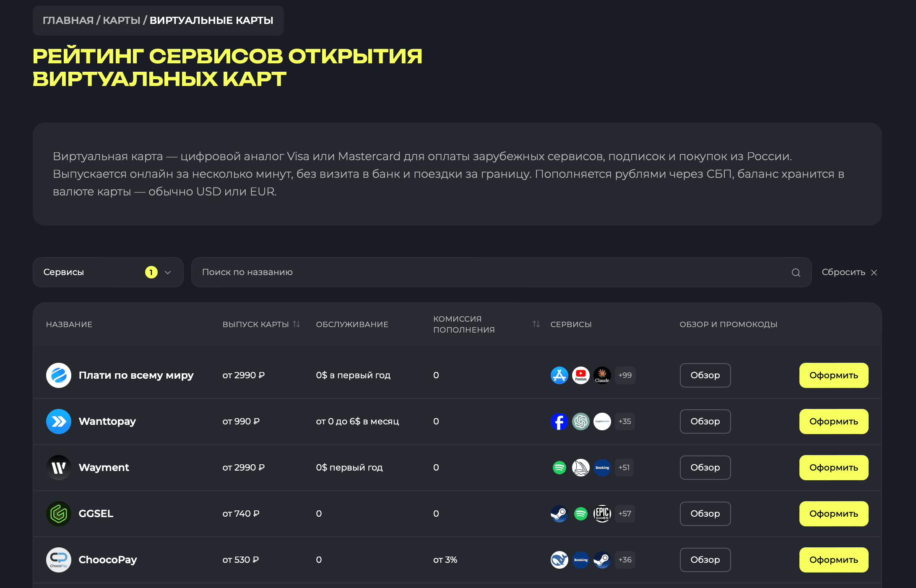Expand +57 more services in GGSEL row

click(x=625, y=514)
